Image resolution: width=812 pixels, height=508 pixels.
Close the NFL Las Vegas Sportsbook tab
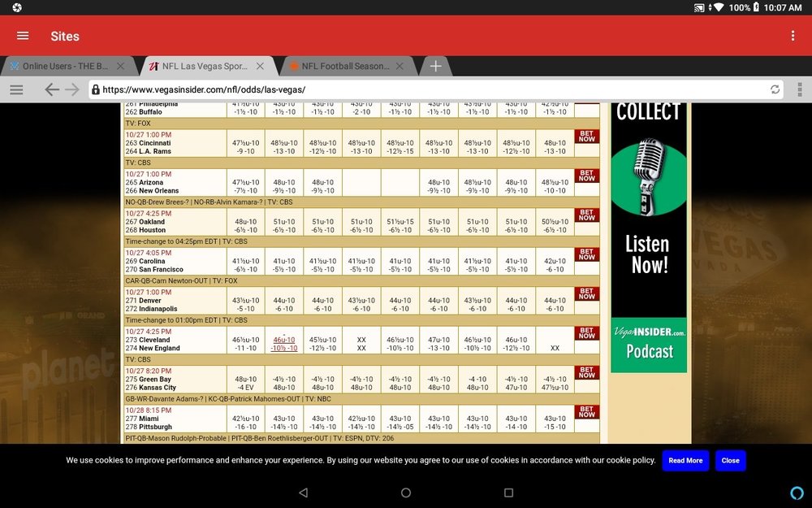260,67
